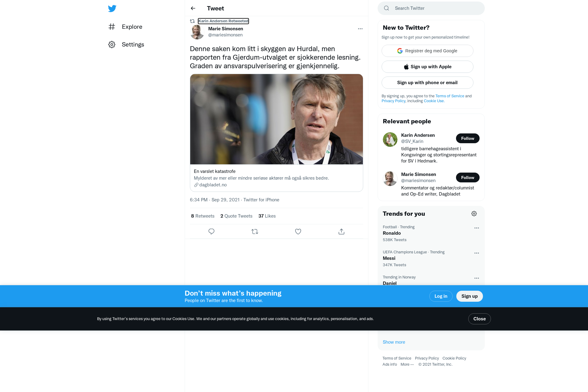Viewport: 588px width, 392px height.
Task: Click the reply speech bubble icon
Action: point(211,232)
